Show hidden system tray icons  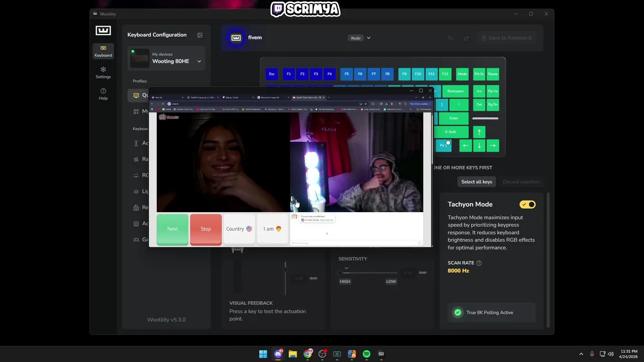tap(581, 354)
